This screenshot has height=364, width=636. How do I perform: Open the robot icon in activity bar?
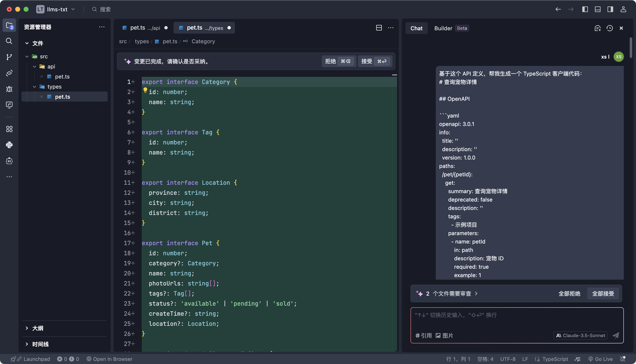click(x=9, y=161)
